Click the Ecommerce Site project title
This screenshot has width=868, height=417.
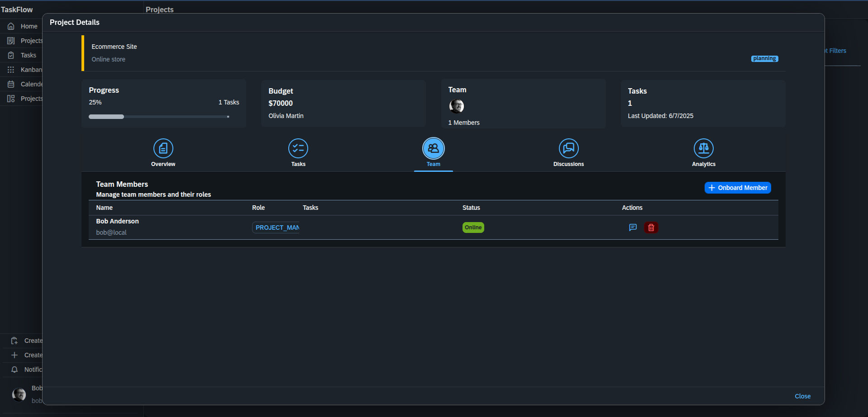click(x=114, y=47)
